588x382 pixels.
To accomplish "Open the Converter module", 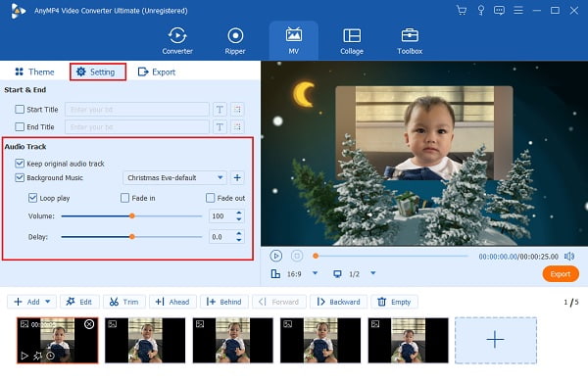I will click(177, 41).
